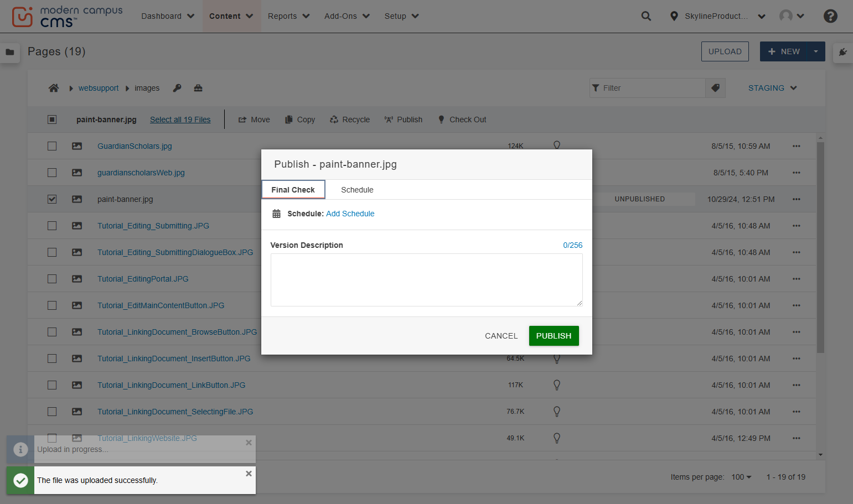This screenshot has height=504, width=853.
Task: Click lightbulb status for Tutorial_LinkingDocument_LinkButton.JPG
Action: click(557, 385)
